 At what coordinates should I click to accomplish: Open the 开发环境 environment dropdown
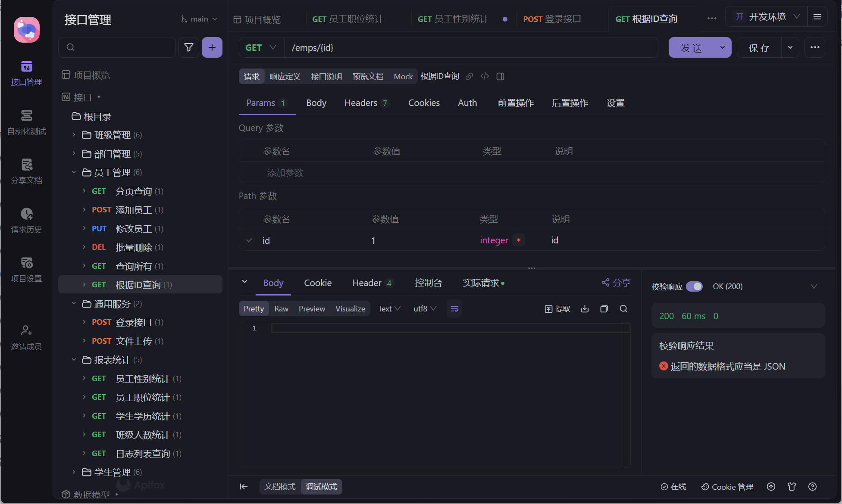[767, 17]
